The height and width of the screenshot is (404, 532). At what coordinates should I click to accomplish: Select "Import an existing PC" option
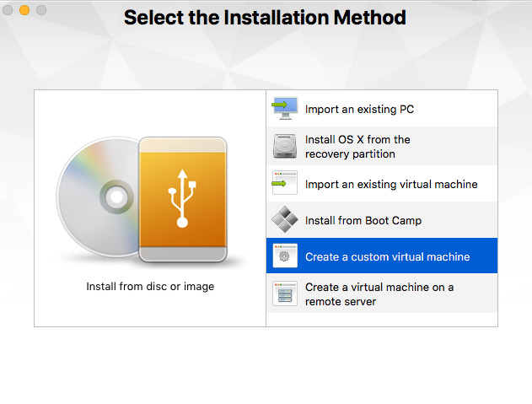[x=359, y=110]
